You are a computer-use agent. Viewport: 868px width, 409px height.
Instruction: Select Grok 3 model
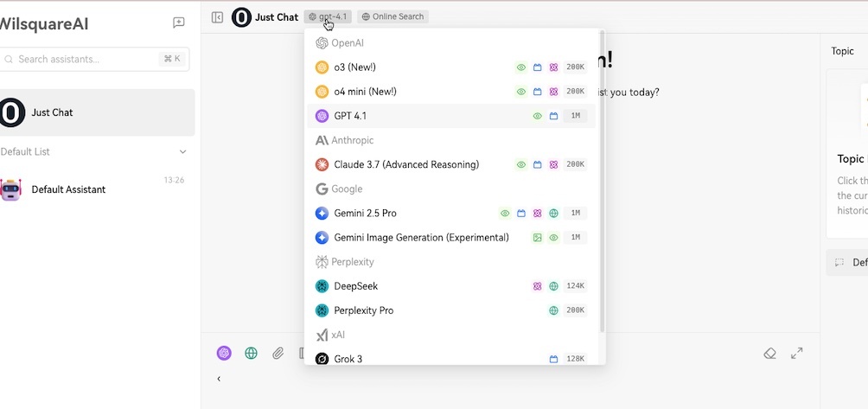pyautogui.click(x=451, y=359)
